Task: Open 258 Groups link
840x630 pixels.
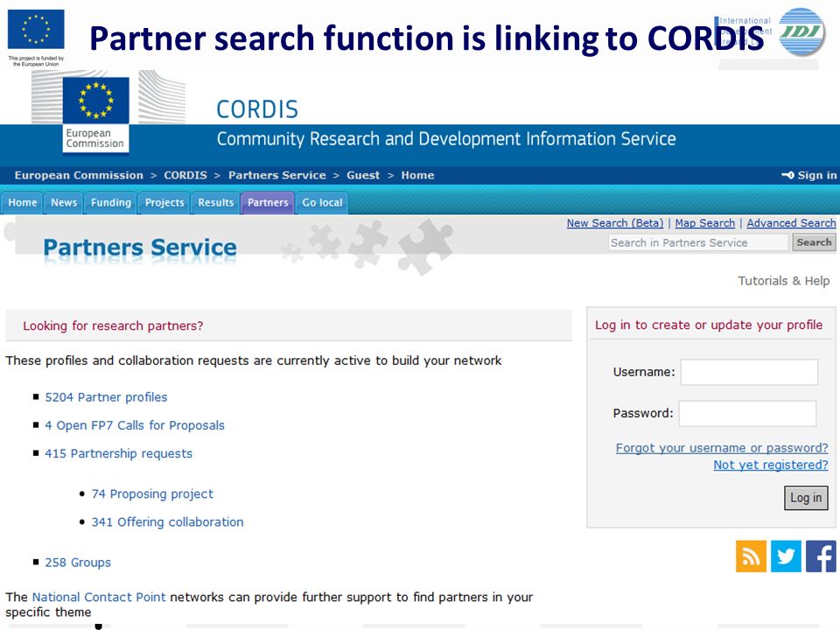Action: tap(78, 563)
